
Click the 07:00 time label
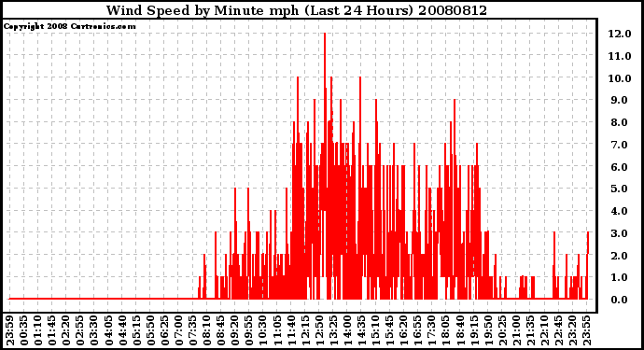[178, 331]
